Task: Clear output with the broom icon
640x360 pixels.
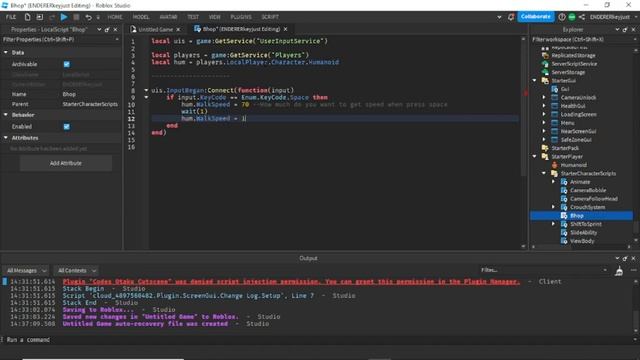Action: (x=619, y=271)
